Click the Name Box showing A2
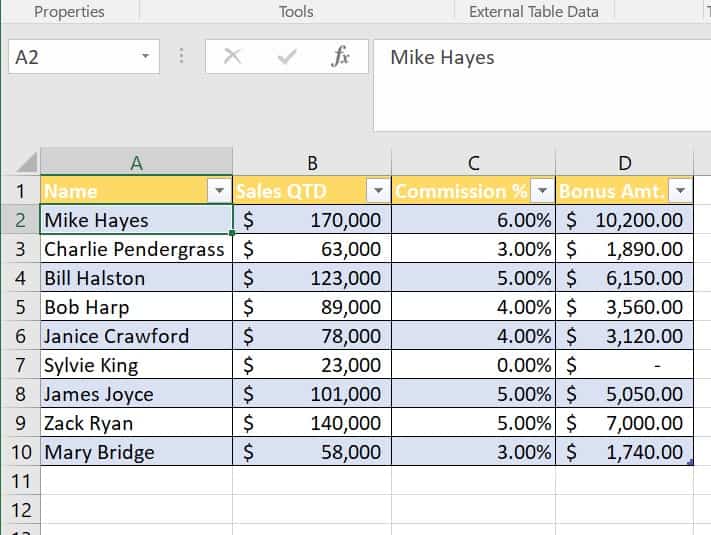Image resolution: width=711 pixels, height=535 pixels. tap(70, 57)
